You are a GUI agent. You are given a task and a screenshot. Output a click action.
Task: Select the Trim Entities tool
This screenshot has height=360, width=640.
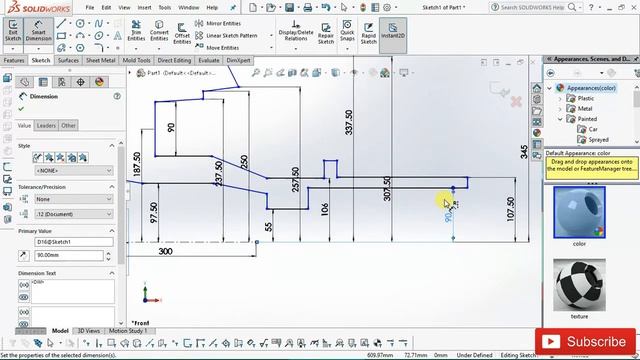136,30
